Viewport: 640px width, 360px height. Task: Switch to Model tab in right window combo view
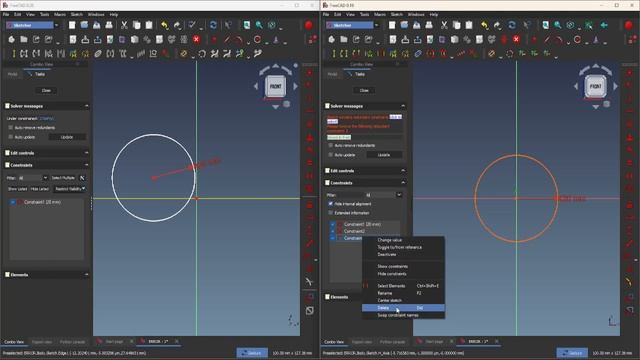tap(333, 74)
